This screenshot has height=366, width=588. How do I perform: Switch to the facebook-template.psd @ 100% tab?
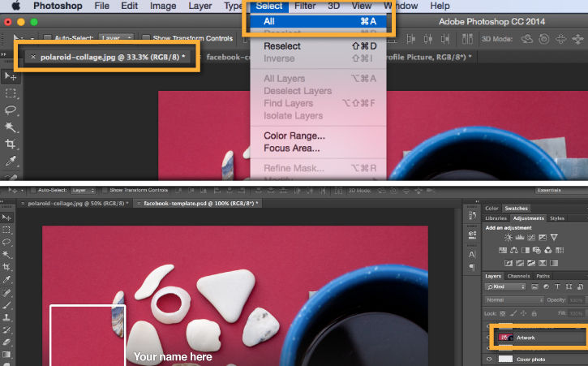pyautogui.click(x=198, y=203)
